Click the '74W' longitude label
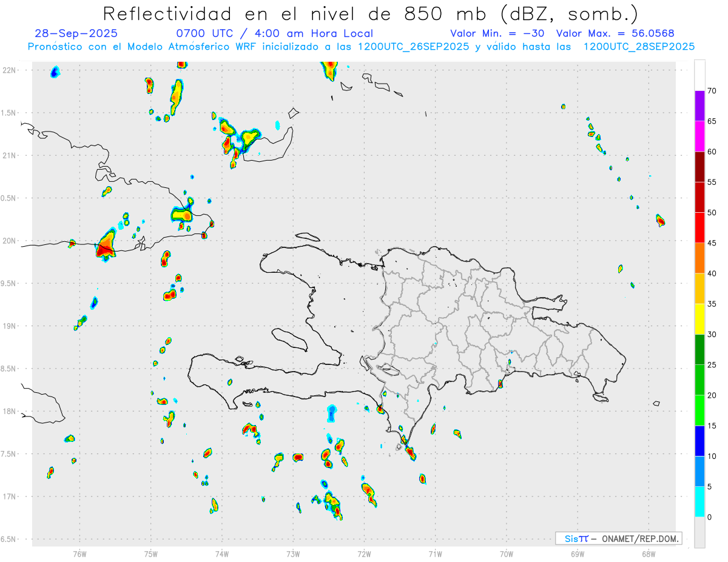This screenshot has height=562, width=728. (x=222, y=554)
